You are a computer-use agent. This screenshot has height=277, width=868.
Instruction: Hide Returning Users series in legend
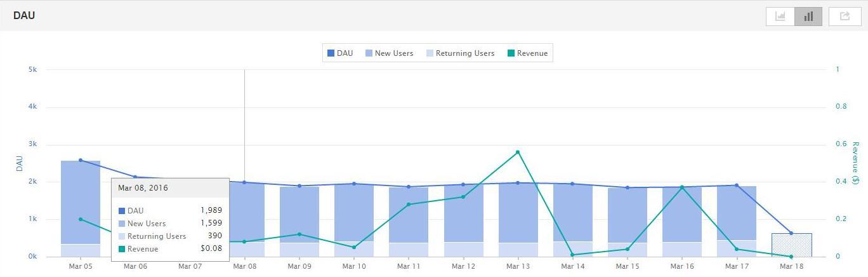point(460,53)
